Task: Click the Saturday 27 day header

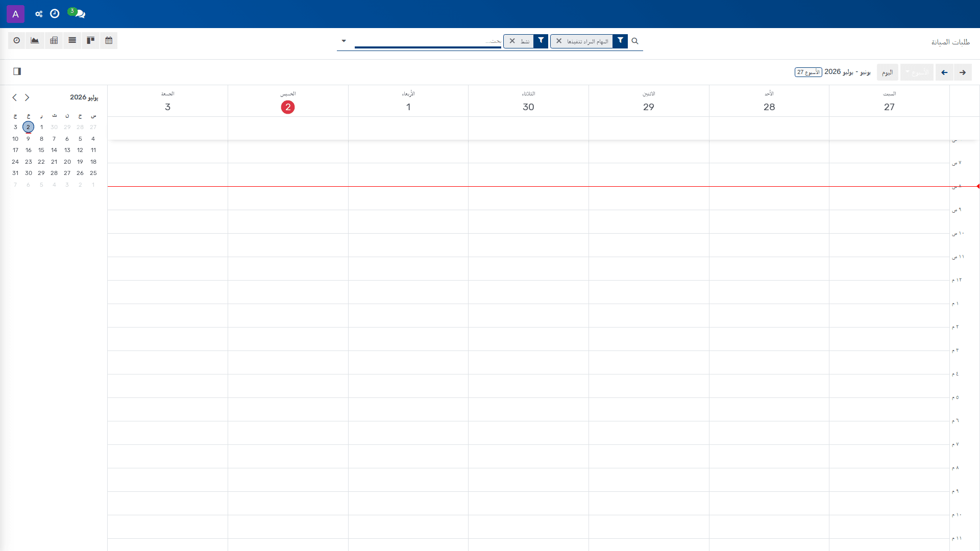Action: click(889, 102)
